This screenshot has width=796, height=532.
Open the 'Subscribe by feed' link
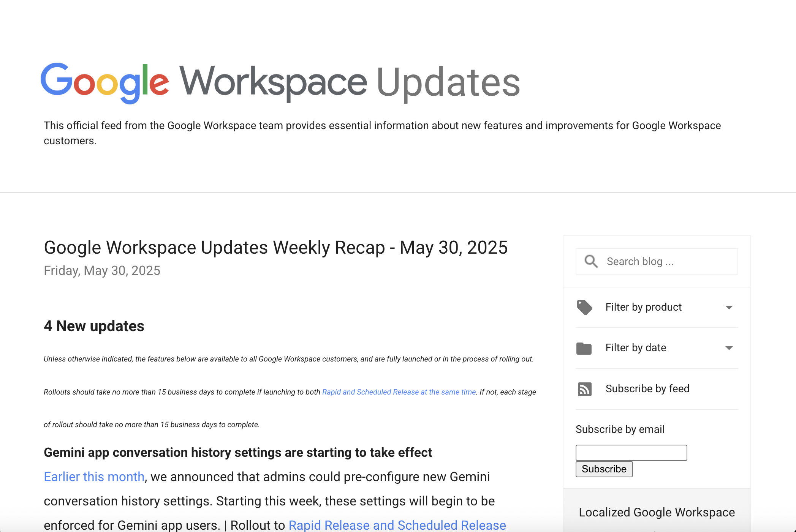pos(647,388)
